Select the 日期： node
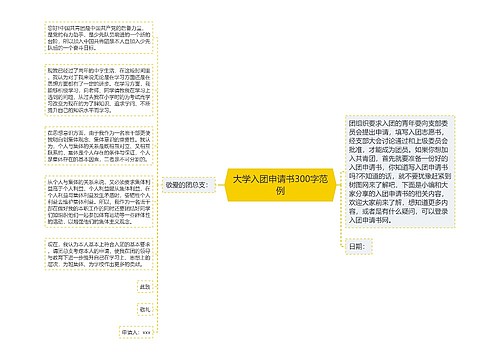The height and width of the screenshot is (360, 500). (358, 247)
